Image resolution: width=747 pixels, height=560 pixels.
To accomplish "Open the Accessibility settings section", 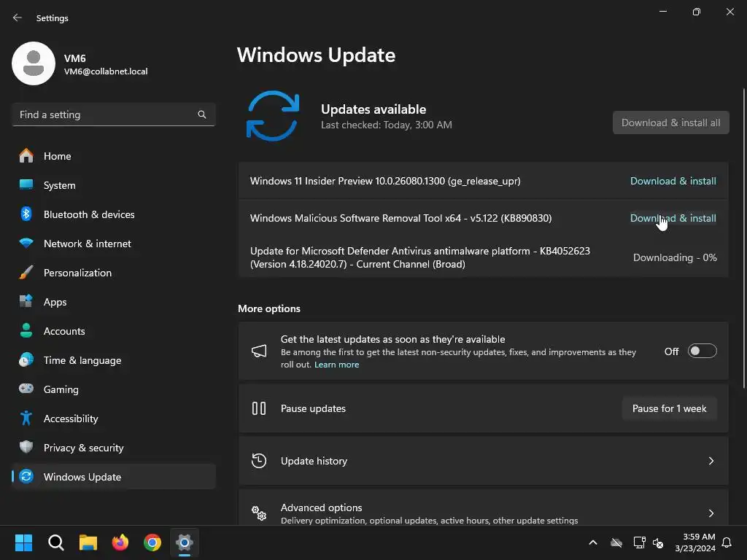I will (x=113, y=418).
